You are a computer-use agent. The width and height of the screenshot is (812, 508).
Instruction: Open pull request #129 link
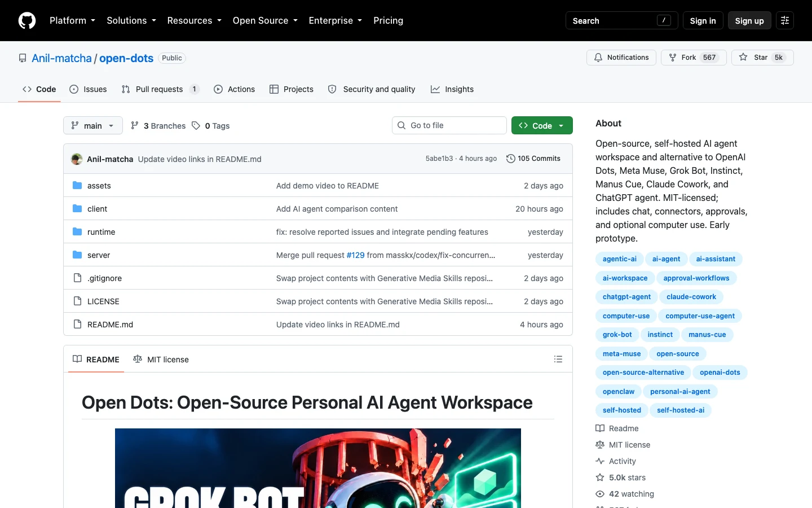[x=355, y=255]
